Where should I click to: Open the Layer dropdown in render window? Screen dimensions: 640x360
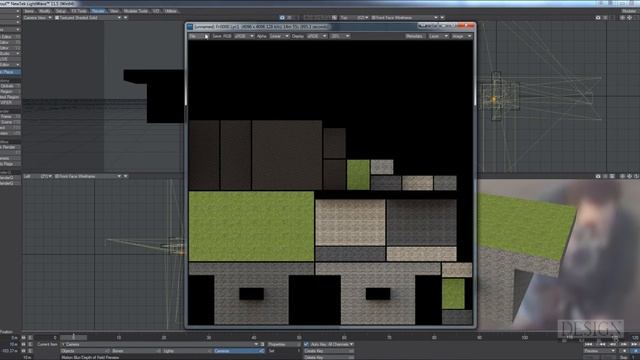(438, 36)
